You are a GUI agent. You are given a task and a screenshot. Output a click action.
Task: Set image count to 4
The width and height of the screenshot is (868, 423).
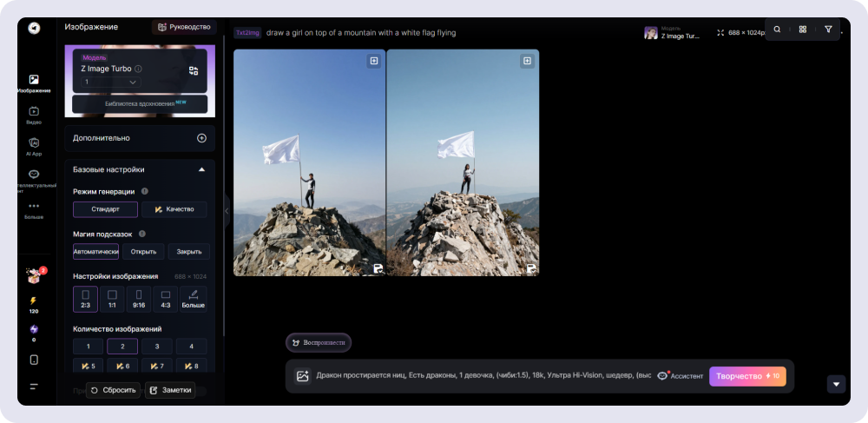coord(191,346)
